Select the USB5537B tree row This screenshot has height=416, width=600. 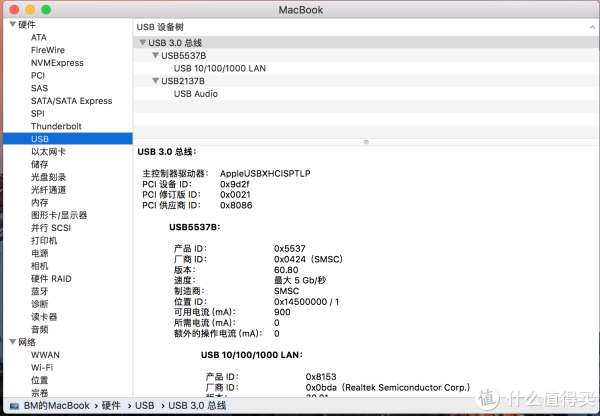click(366, 55)
